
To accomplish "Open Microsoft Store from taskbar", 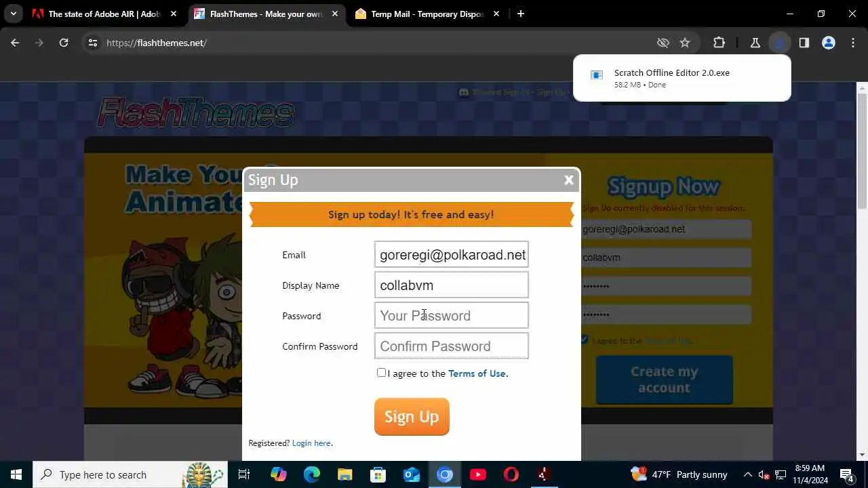I will [x=378, y=474].
